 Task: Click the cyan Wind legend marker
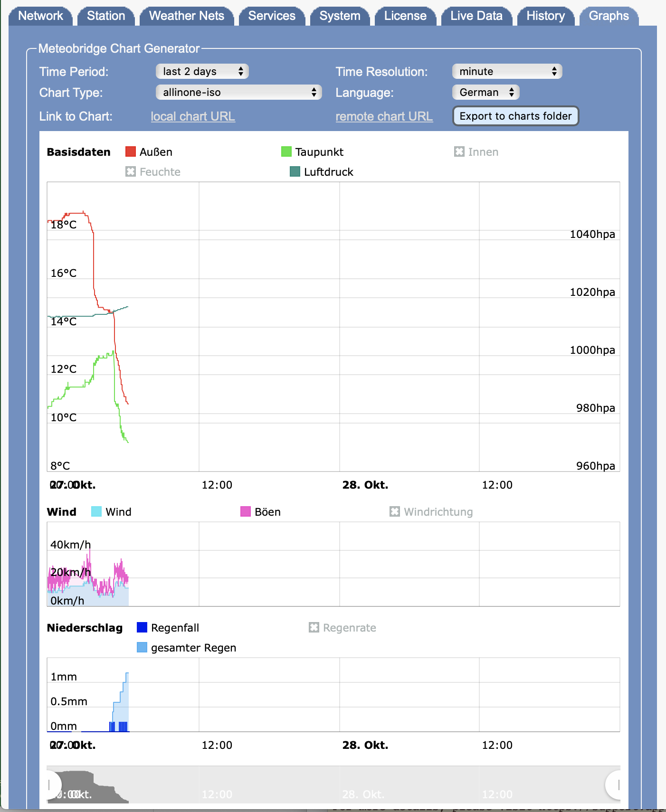pos(96,512)
